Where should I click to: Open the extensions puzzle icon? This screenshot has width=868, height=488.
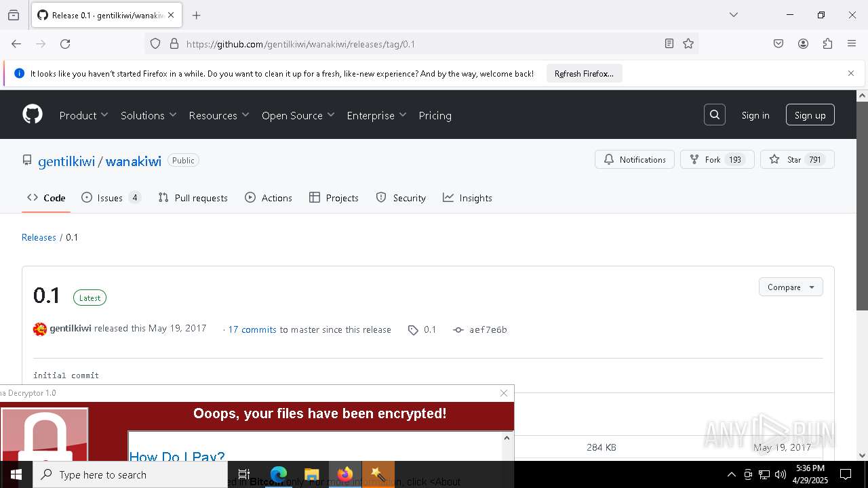point(827,44)
